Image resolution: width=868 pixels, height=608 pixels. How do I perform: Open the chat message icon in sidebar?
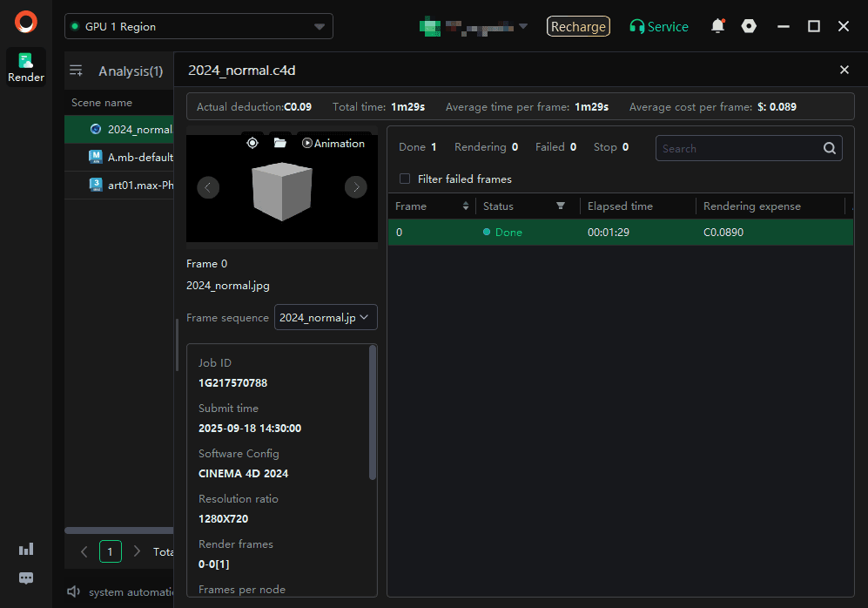point(26,578)
